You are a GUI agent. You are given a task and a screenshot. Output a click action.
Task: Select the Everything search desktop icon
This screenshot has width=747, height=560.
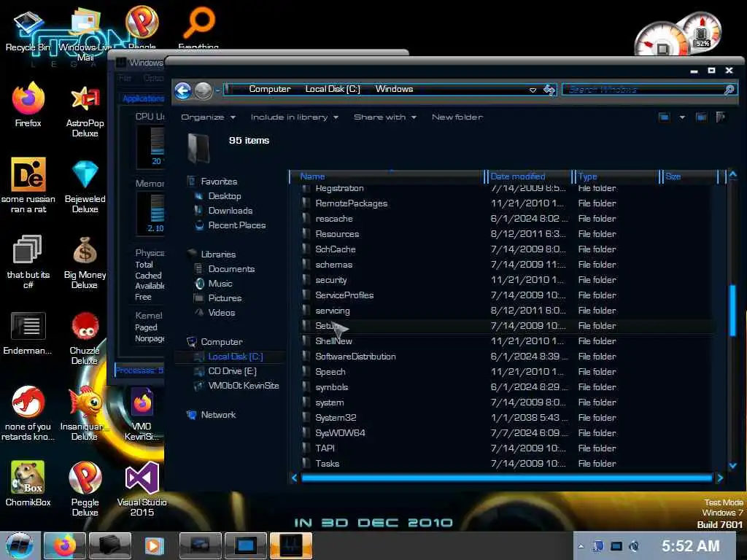(198, 28)
